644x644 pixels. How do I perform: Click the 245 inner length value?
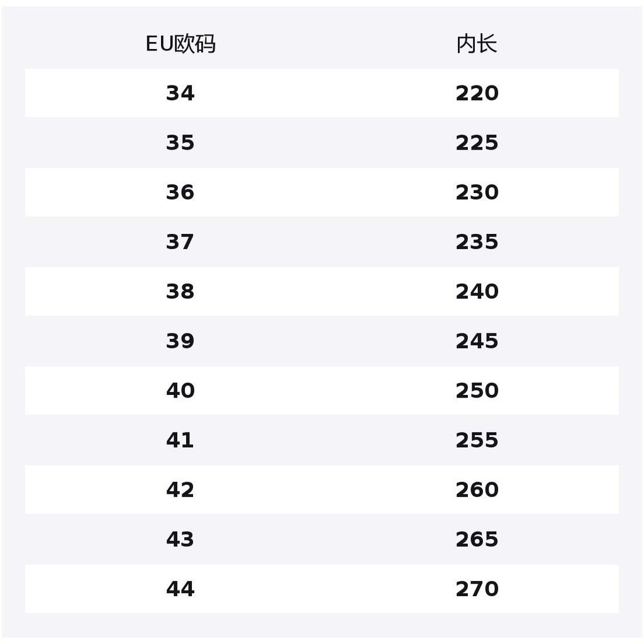[477, 341]
